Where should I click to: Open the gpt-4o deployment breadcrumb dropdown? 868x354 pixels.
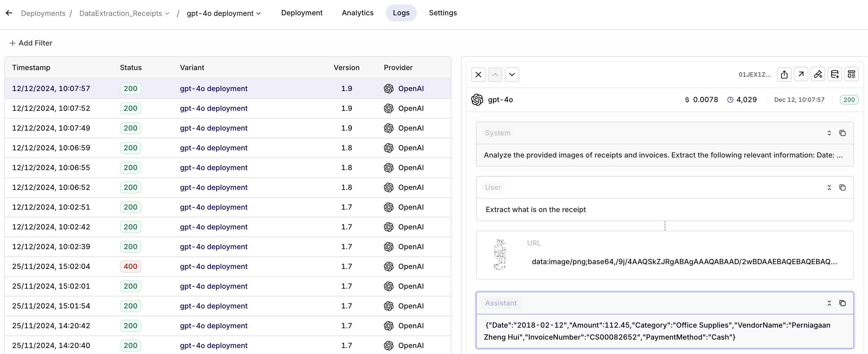224,13
